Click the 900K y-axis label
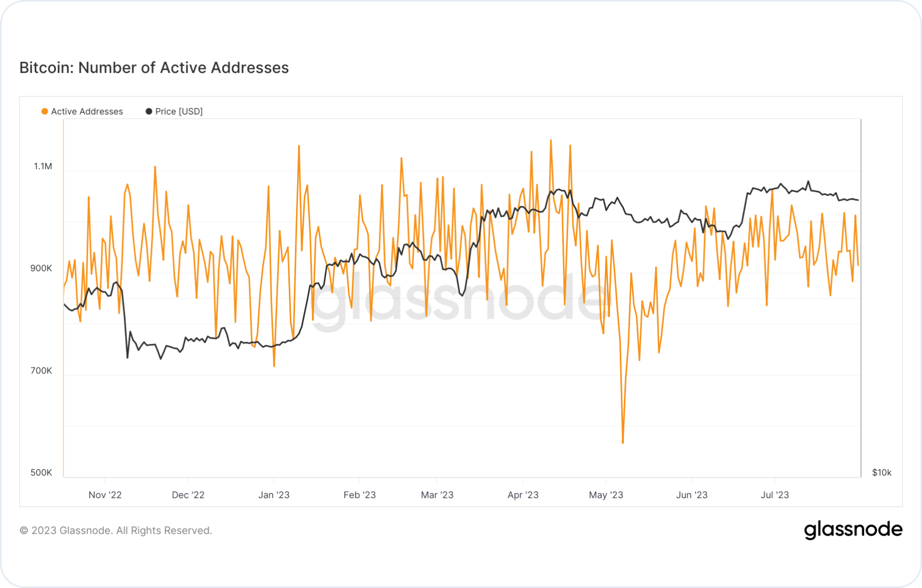 tap(41, 268)
